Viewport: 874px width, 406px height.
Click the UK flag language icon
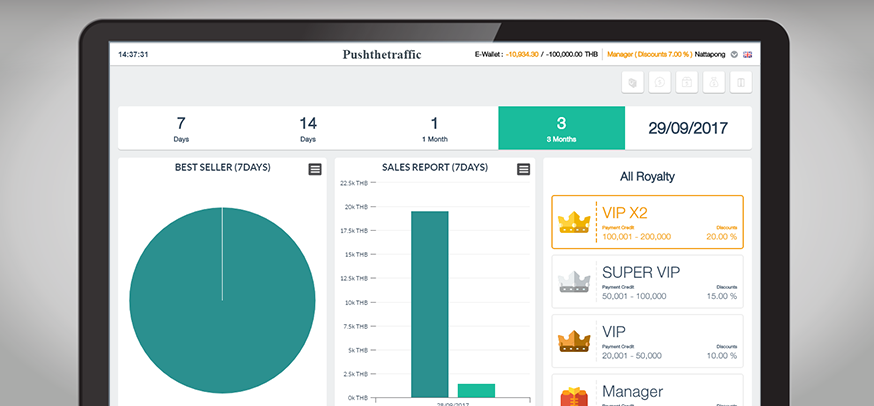click(x=746, y=54)
